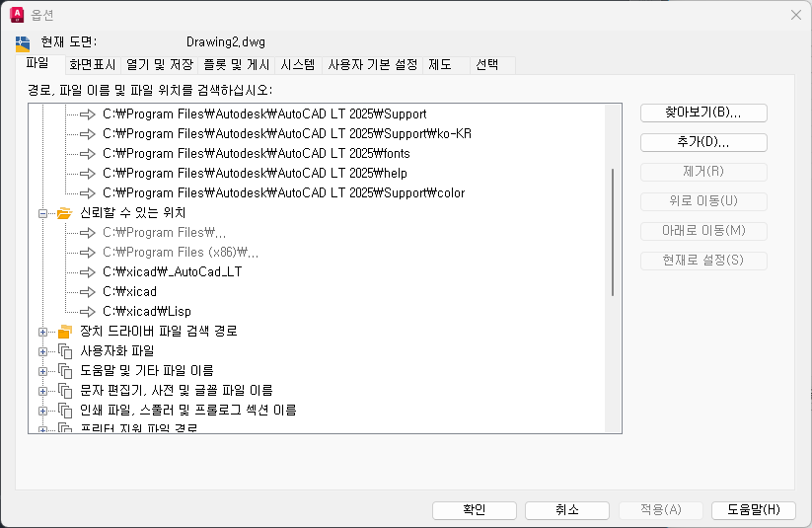Click the files icon next to 사용자화 파일
Image resolution: width=812 pixels, height=528 pixels.
point(65,351)
